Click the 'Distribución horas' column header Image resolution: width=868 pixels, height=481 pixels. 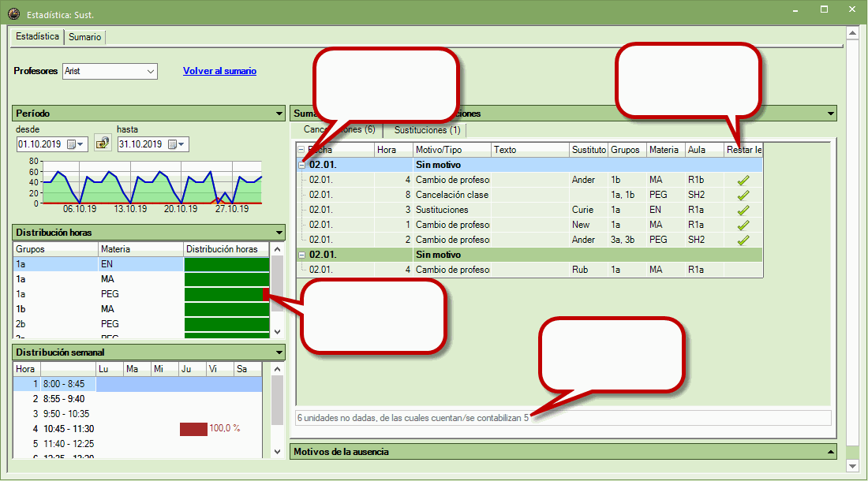[226, 249]
